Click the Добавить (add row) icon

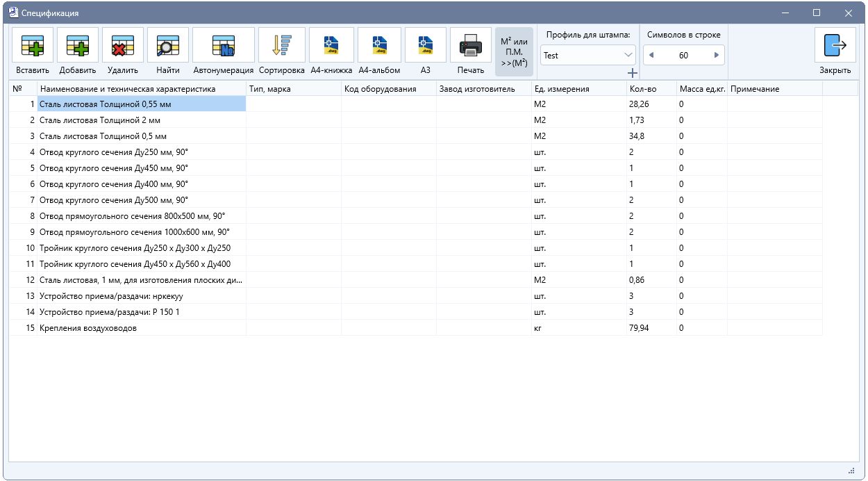78,45
